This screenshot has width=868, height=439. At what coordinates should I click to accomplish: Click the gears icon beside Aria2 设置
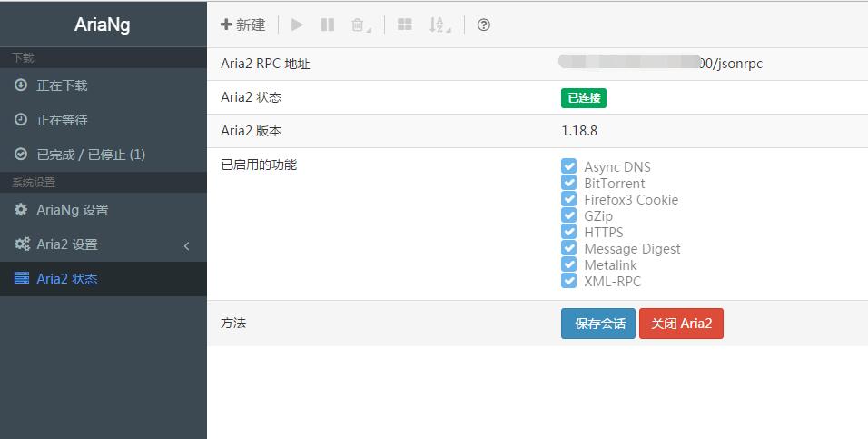coord(22,244)
